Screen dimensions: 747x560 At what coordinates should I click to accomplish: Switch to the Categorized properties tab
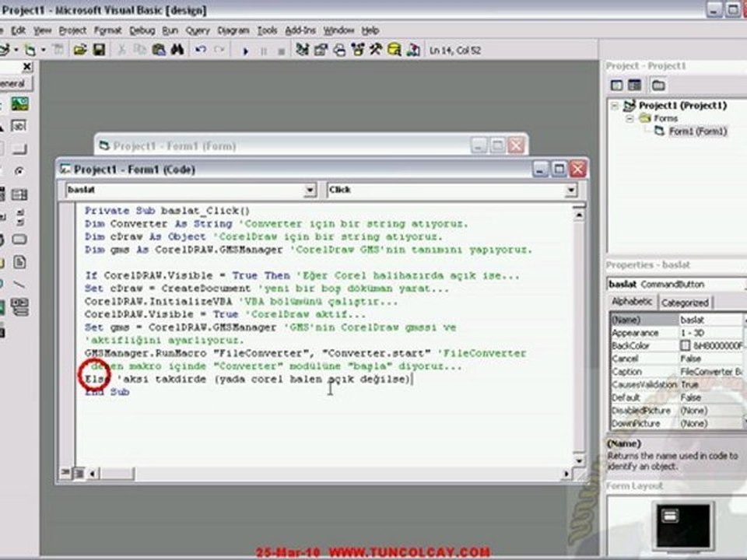(685, 303)
